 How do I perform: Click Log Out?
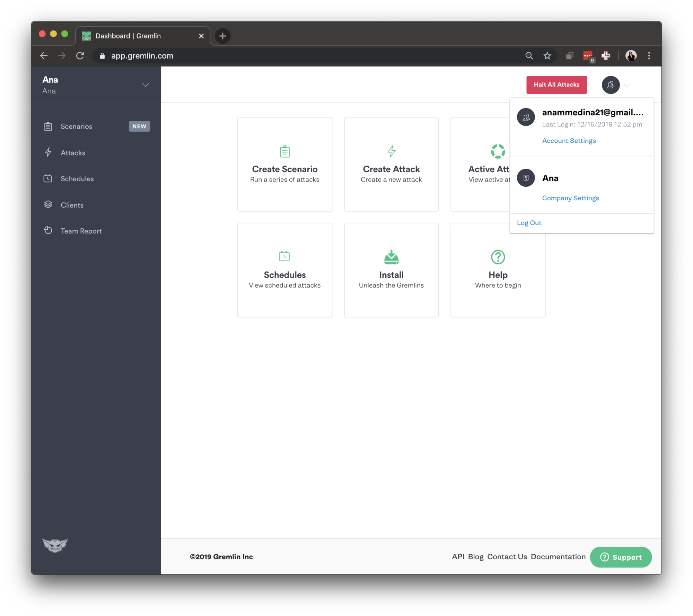coord(529,223)
